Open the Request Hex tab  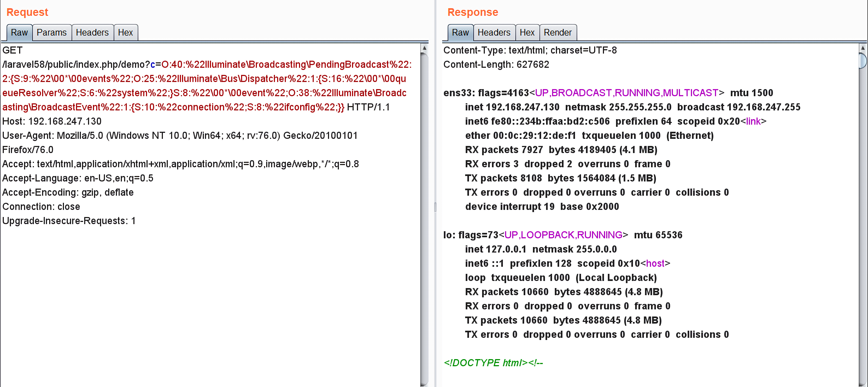click(125, 33)
